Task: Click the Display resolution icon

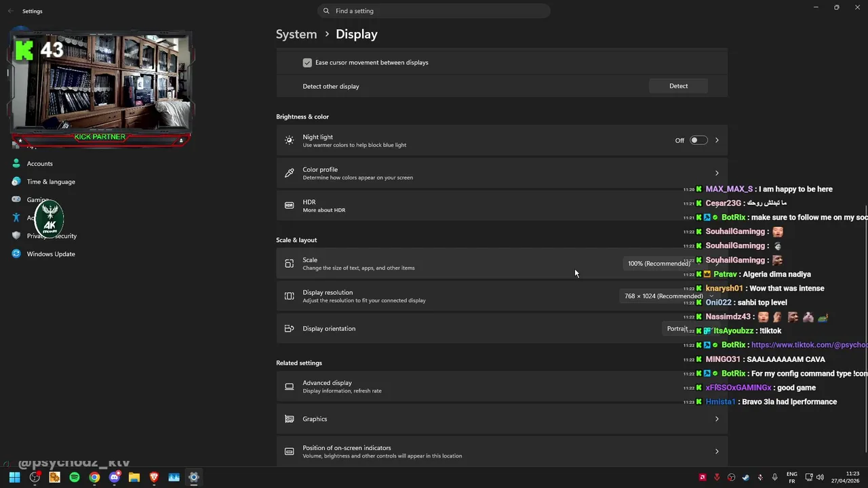Action: [x=290, y=296]
